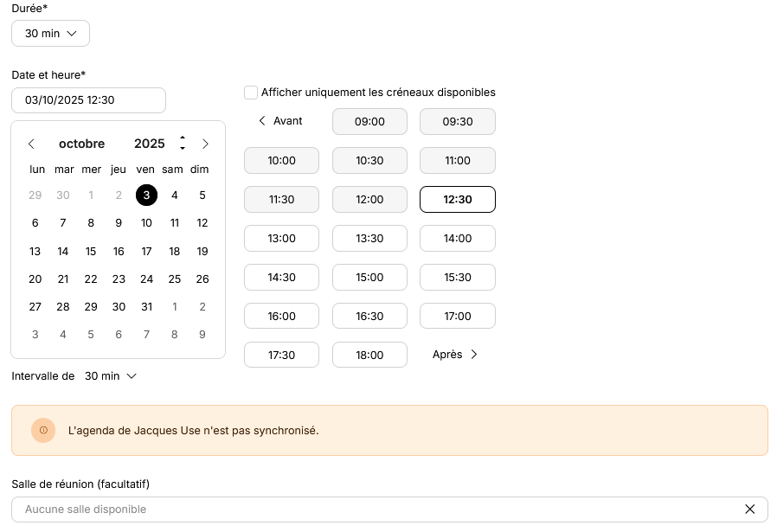Image resolution: width=777 pixels, height=532 pixels.
Task: Click the orange info icon in the warning banner
Action: tap(43, 431)
